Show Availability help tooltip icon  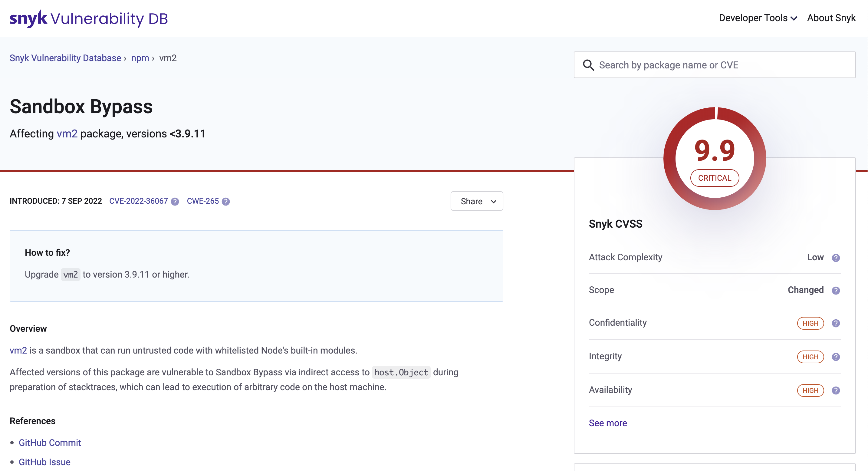(836, 390)
